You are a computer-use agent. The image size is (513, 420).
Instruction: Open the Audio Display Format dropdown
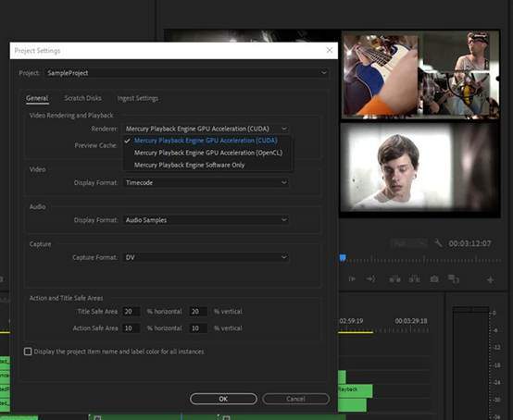(x=206, y=220)
